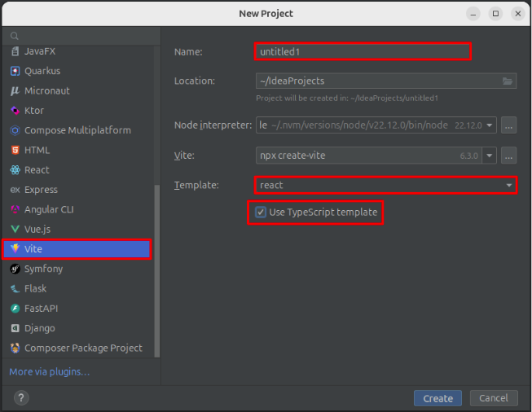Click the search magnifier icon

coord(14,36)
